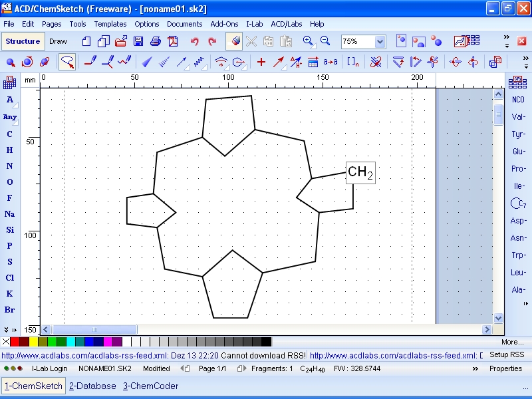532x399 pixels.
Task: Click the More... colors button
Action: point(512,342)
